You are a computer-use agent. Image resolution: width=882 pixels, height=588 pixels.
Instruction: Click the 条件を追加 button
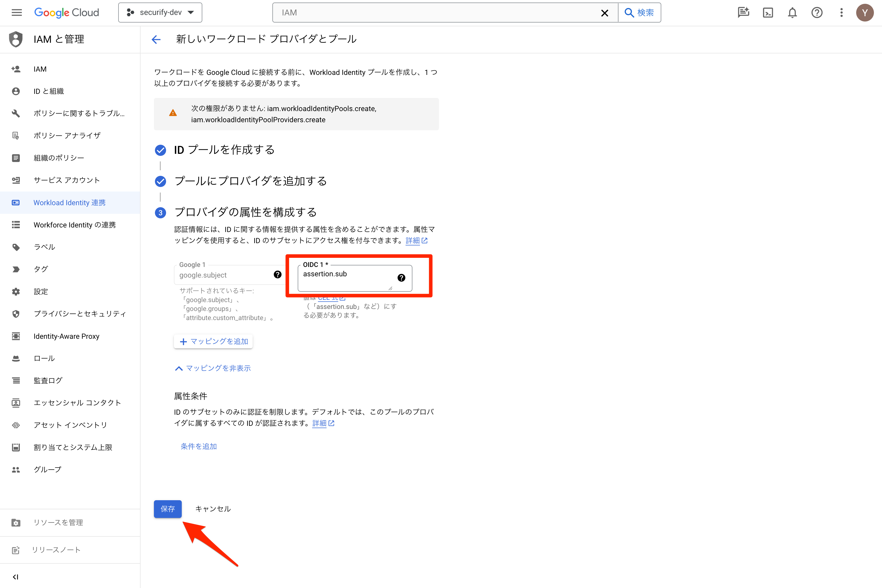pos(199,447)
